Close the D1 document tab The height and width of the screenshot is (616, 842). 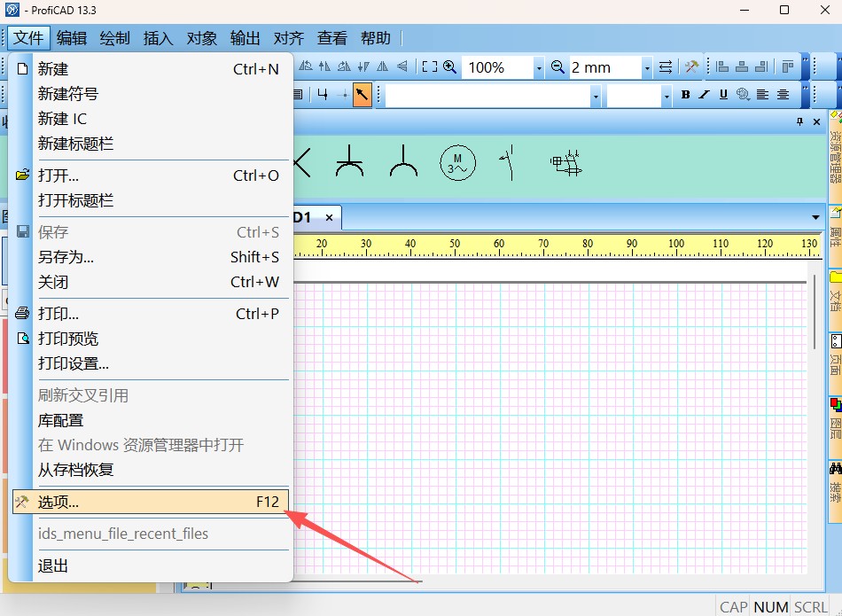[329, 217]
